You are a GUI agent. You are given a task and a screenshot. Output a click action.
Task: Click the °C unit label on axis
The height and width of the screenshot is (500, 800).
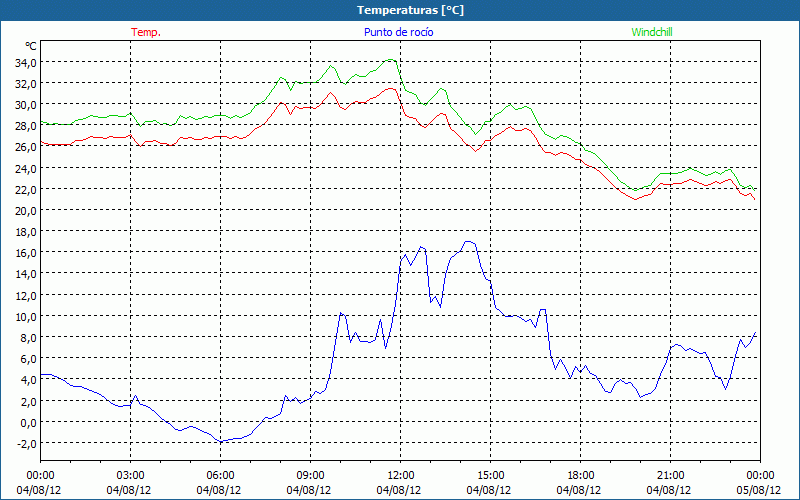click(31, 46)
